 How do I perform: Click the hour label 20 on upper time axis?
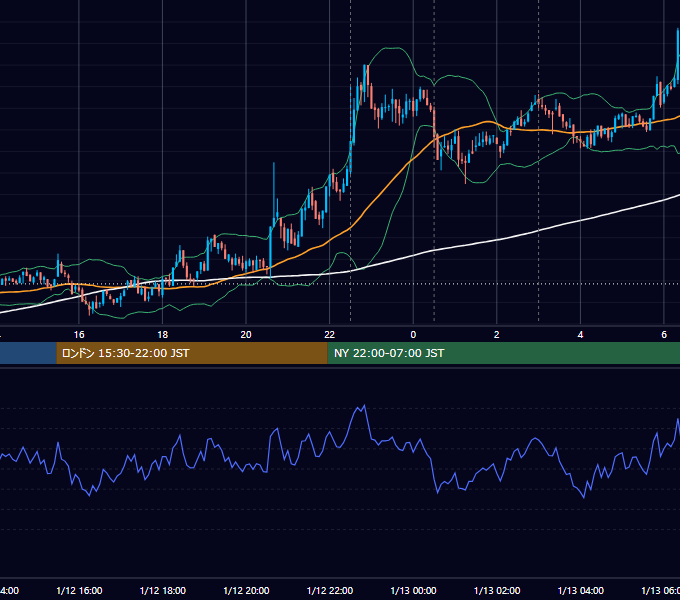point(246,335)
